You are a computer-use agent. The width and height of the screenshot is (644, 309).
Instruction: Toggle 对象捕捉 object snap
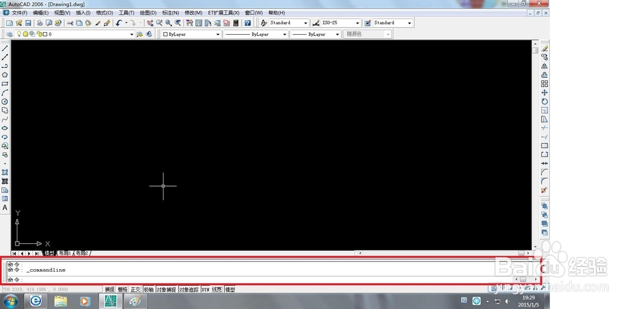(x=166, y=290)
